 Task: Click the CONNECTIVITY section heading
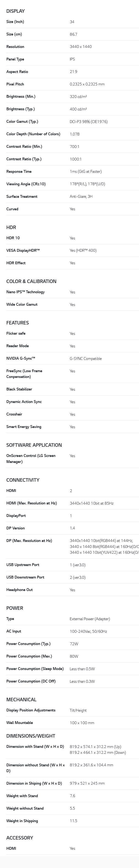pyautogui.click(x=23, y=480)
